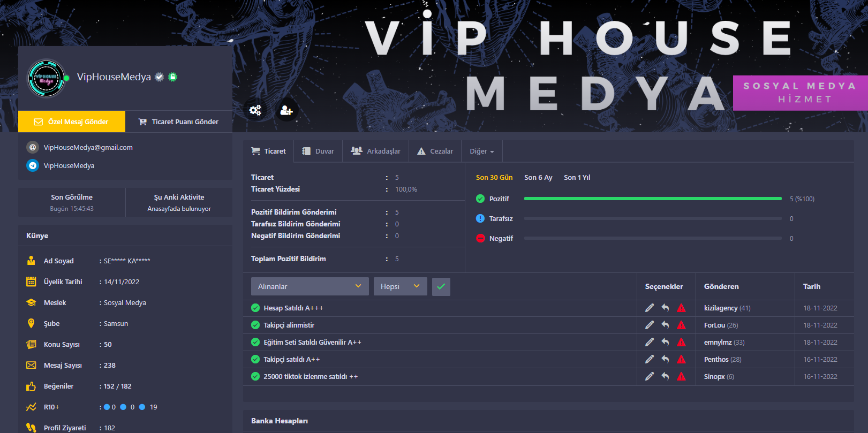Click the email at-sign icon
This screenshot has height=433, width=868.
click(x=33, y=147)
